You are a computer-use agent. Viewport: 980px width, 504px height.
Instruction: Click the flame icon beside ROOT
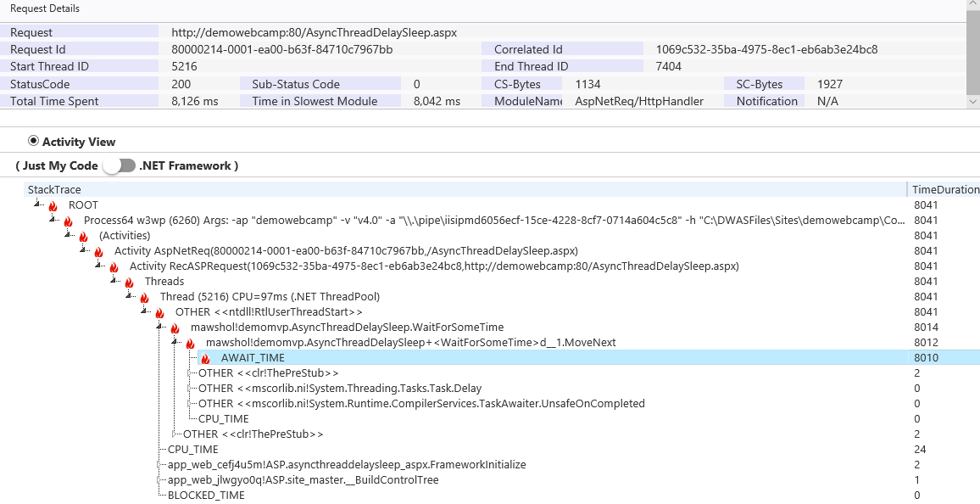pos(53,205)
